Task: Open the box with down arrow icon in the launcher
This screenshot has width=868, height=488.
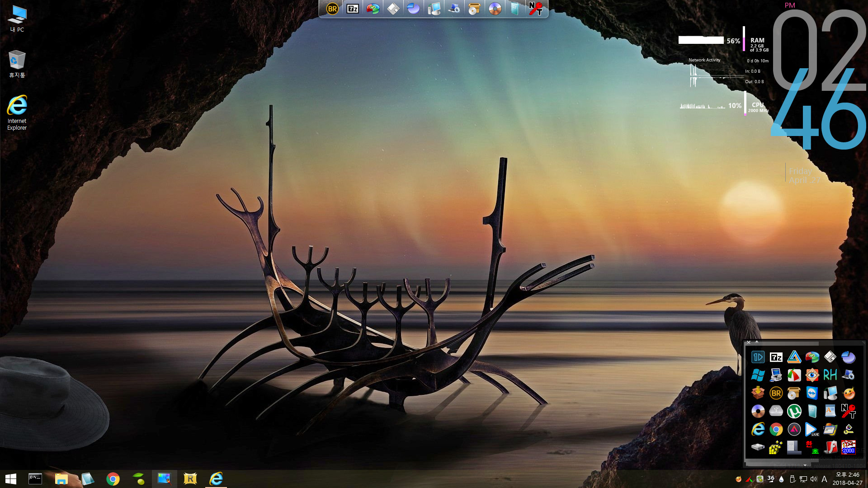Action: (x=758, y=393)
